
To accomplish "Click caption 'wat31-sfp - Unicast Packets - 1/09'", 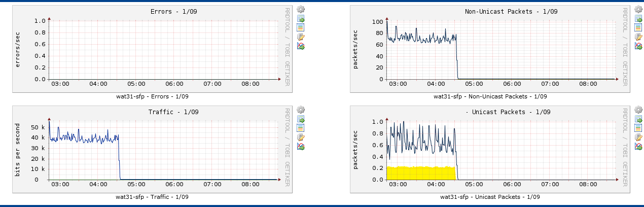I will point(490,197).
